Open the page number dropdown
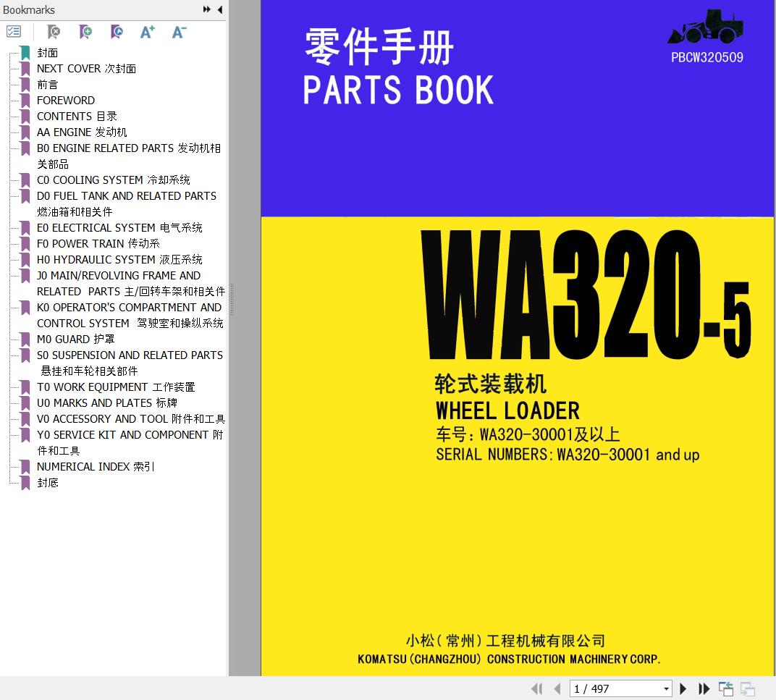This screenshot has width=776, height=700. point(666,688)
